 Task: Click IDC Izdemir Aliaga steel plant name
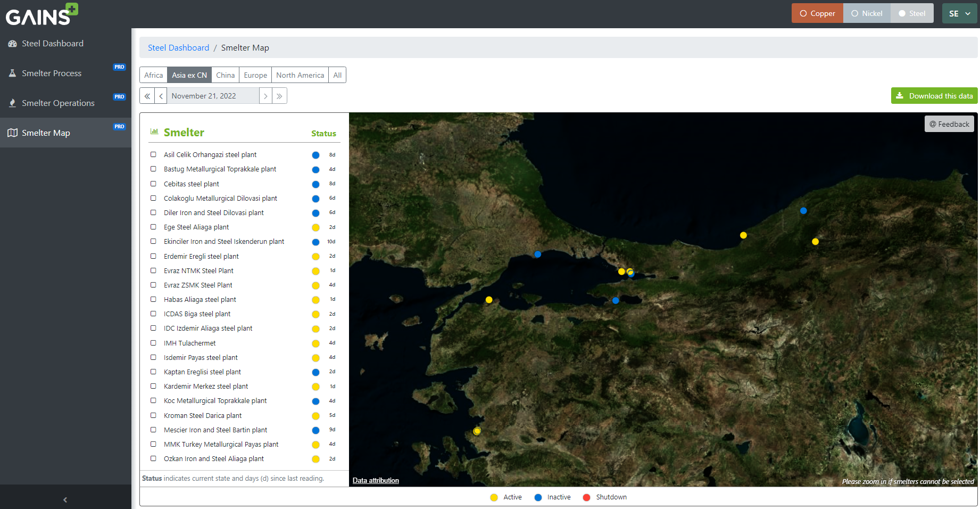pos(208,329)
